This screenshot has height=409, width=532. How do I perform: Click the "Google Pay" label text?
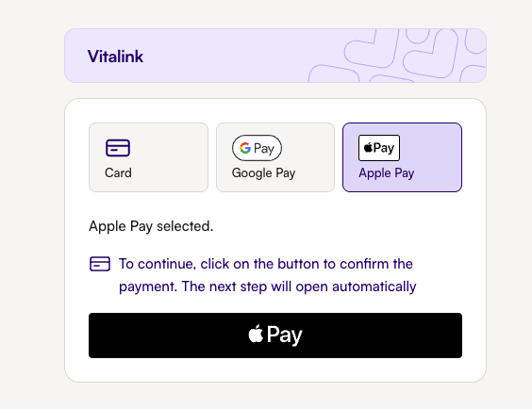pyautogui.click(x=263, y=173)
